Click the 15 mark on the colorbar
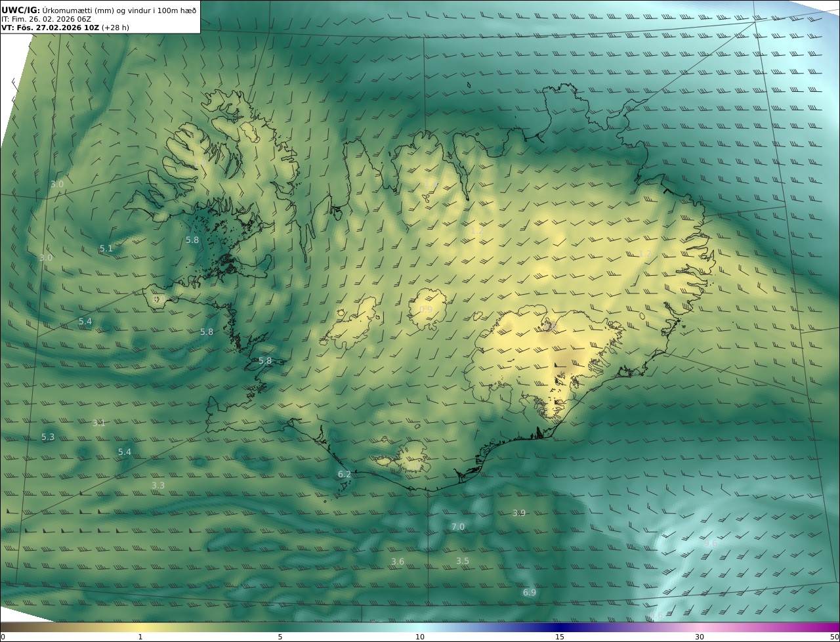Image resolution: width=840 pixels, height=642 pixels. click(x=560, y=637)
